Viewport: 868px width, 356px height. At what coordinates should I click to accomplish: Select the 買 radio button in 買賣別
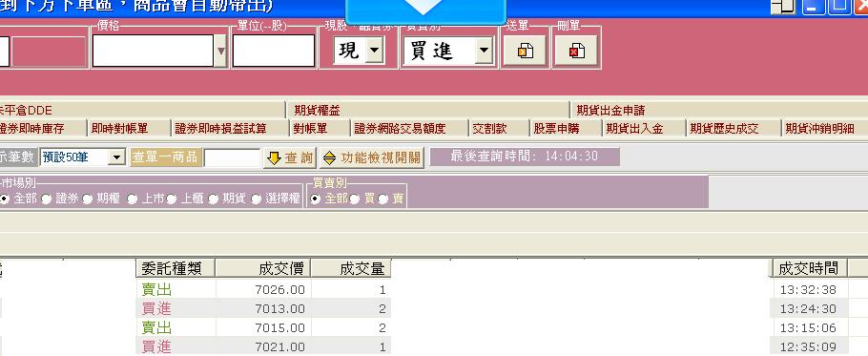point(354,199)
